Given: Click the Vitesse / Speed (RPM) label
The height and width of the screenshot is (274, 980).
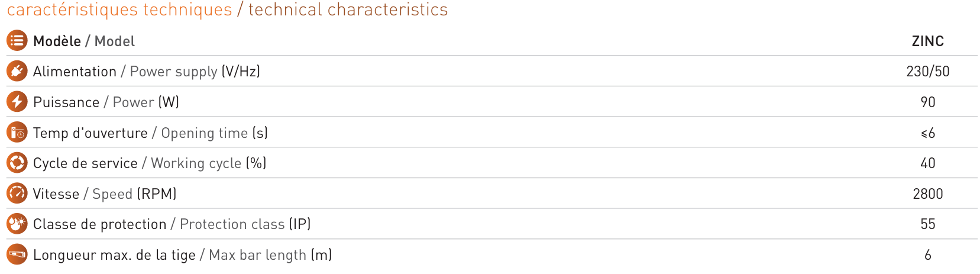Looking at the screenshot, I should [x=105, y=194].
